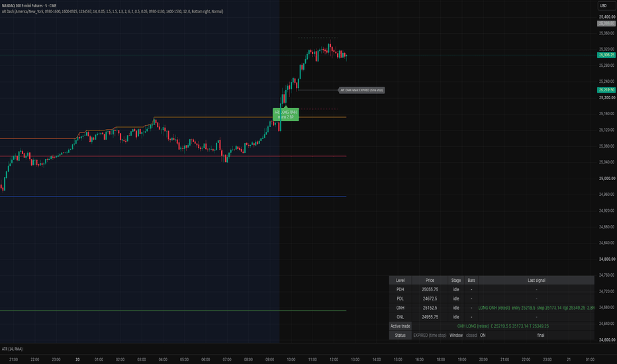Click the green LONG ONH retest signal label
Image resolution: width=617 pixels, height=364 pixels.
[286, 114]
